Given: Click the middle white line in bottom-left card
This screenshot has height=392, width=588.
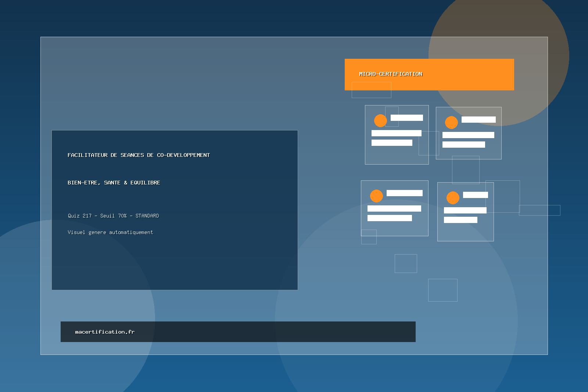Looking at the screenshot, I should pos(394,208).
